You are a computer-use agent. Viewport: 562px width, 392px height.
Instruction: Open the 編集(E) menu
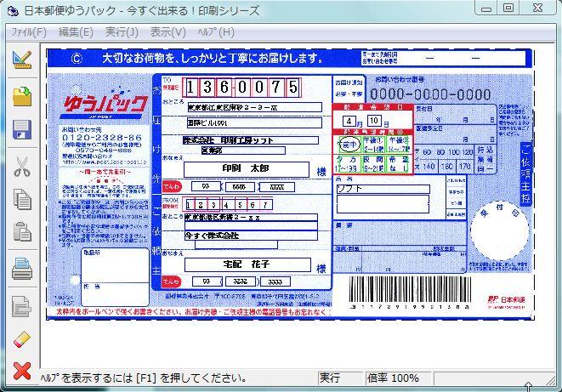(76, 32)
